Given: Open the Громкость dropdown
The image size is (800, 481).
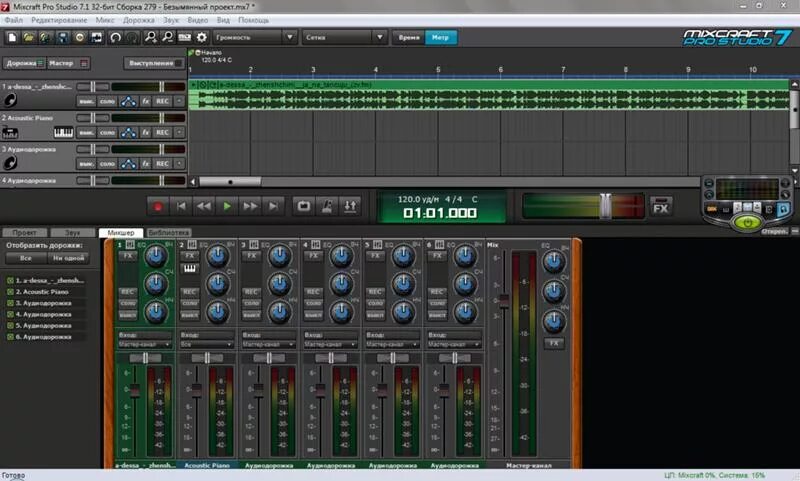Looking at the screenshot, I should (x=254, y=37).
